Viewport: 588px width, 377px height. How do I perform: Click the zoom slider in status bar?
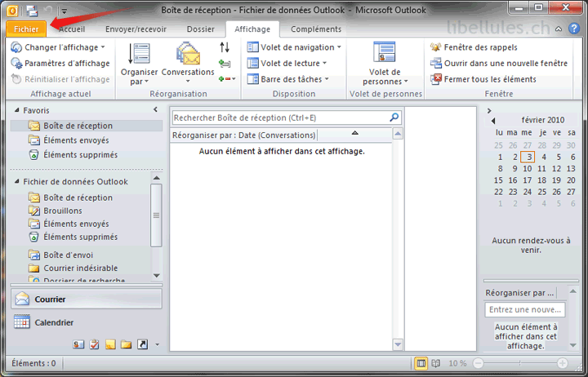[519, 363]
